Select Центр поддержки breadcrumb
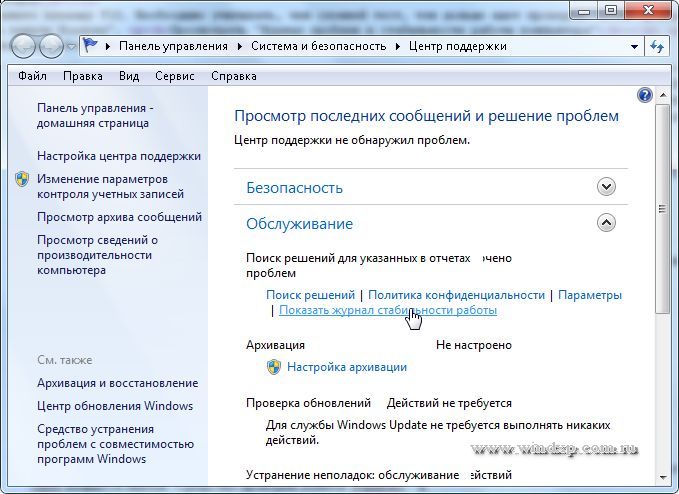The width and height of the screenshot is (679, 494). point(458,46)
